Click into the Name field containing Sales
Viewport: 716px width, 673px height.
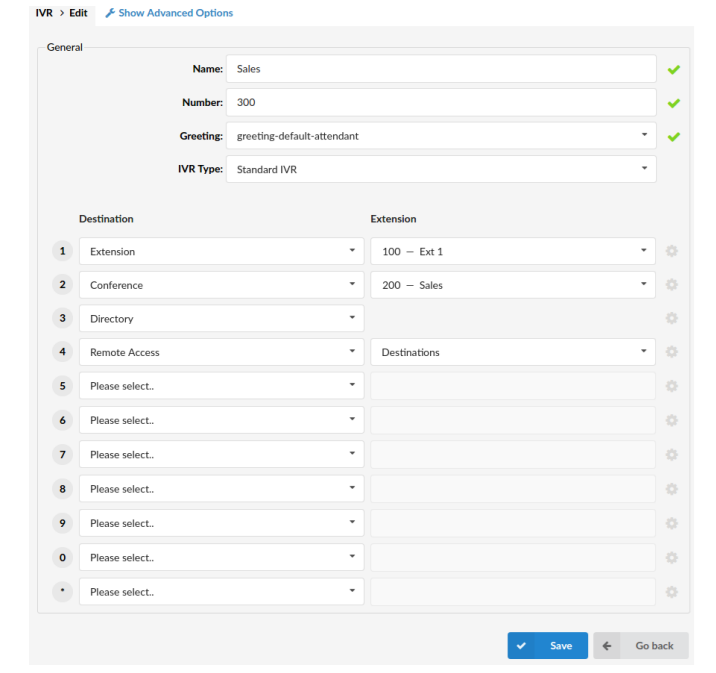441,69
